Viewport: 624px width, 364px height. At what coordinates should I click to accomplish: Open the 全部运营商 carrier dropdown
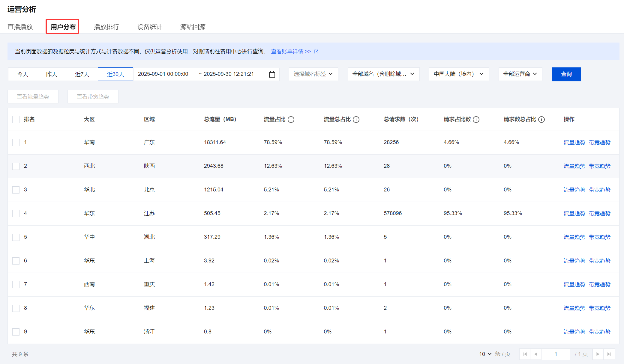point(520,74)
